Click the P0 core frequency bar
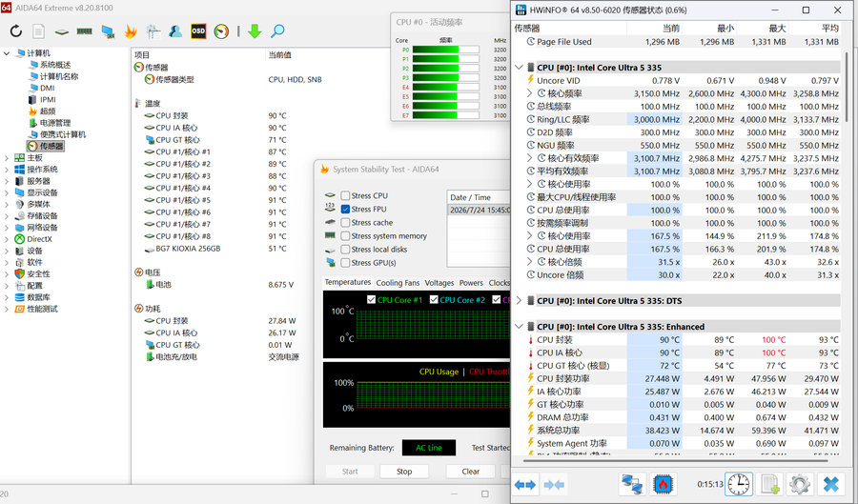This screenshot has height=504, width=858. point(445,50)
